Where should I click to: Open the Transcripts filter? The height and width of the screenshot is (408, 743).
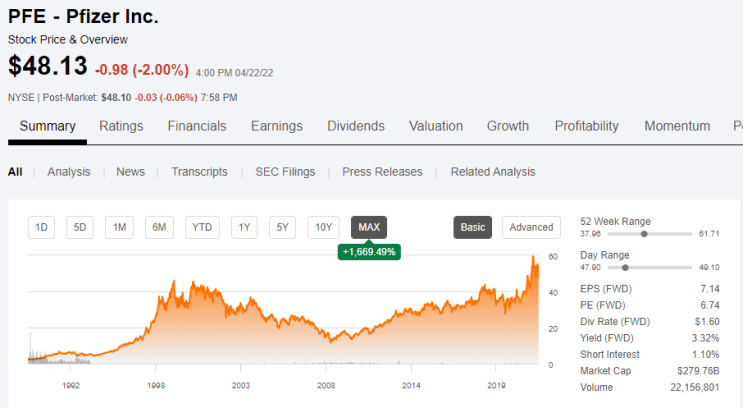click(199, 172)
